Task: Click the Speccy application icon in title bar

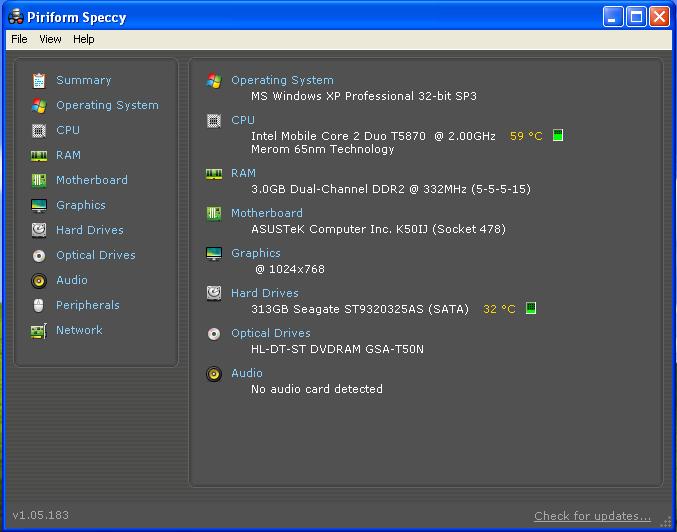Action: [16, 16]
